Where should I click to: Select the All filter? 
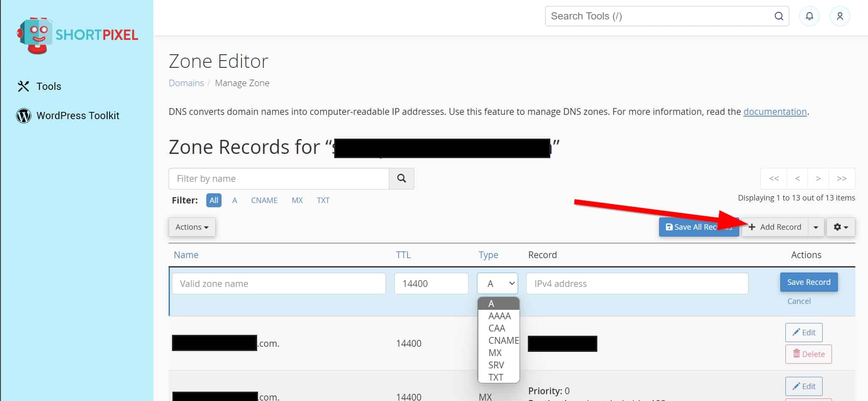pyautogui.click(x=214, y=200)
